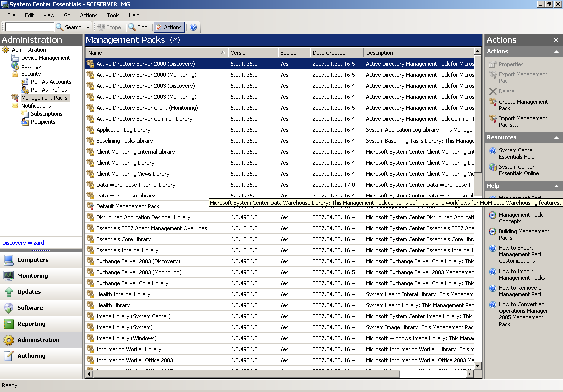
Task: Sort by the Version column header
Action: (x=253, y=53)
